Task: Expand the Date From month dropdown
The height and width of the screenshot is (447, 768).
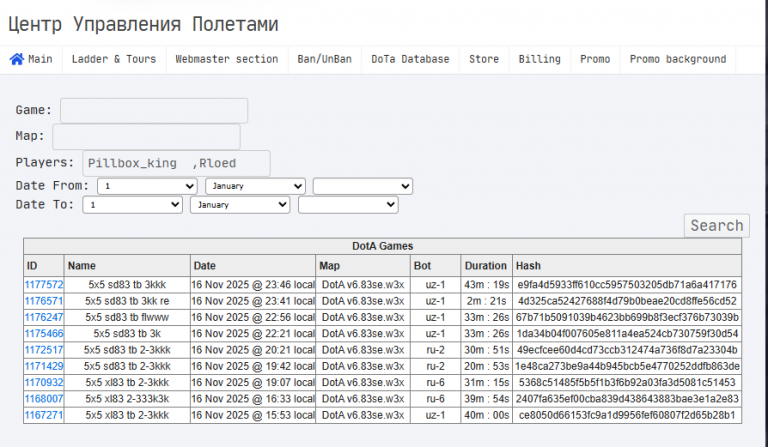Action: tap(255, 186)
